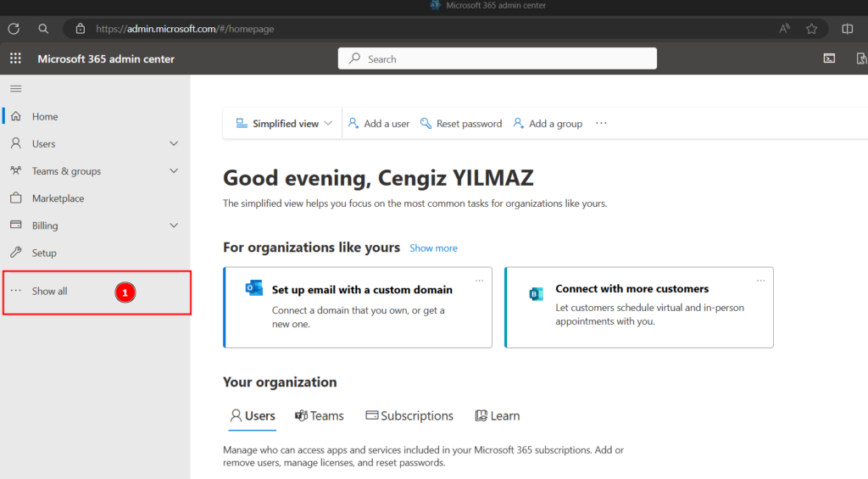Click the admin center Search box
Viewport: 868px width, 479px height.
[x=498, y=58]
